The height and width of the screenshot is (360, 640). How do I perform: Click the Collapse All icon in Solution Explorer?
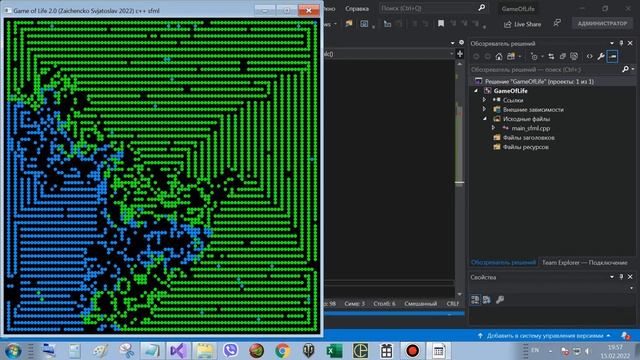pyautogui.click(x=563, y=57)
